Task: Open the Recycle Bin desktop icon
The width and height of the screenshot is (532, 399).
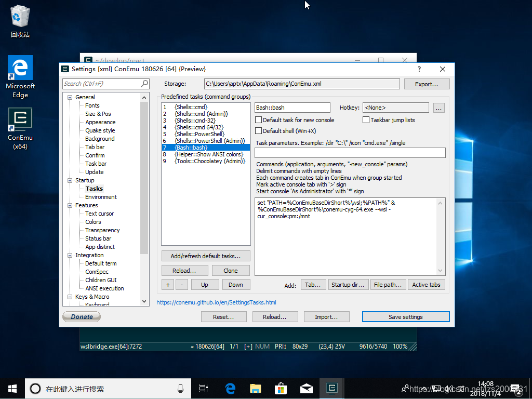Action: 20,21
